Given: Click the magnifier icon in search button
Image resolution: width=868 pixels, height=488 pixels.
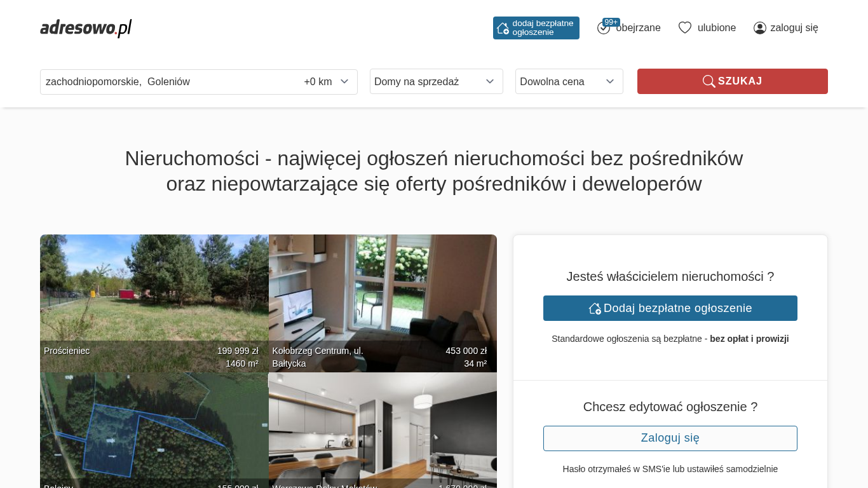Looking at the screenshot, I should click(x=709, y=81).
